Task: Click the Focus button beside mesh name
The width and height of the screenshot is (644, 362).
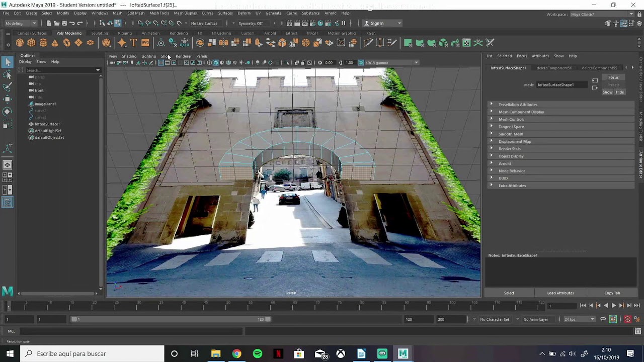Action: point(613,77)
